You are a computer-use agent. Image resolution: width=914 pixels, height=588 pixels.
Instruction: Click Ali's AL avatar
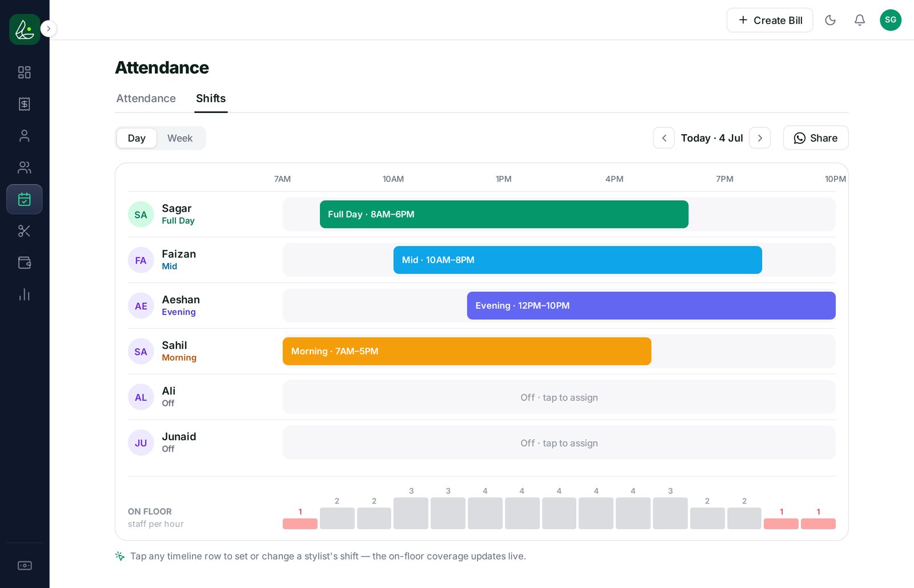pyautogui.click(x=141, y=397)
